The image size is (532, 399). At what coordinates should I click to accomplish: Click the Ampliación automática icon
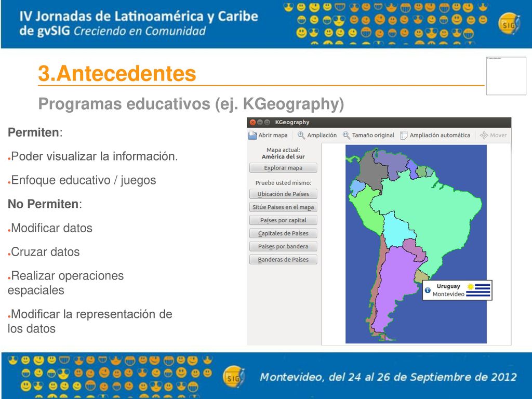404,135
